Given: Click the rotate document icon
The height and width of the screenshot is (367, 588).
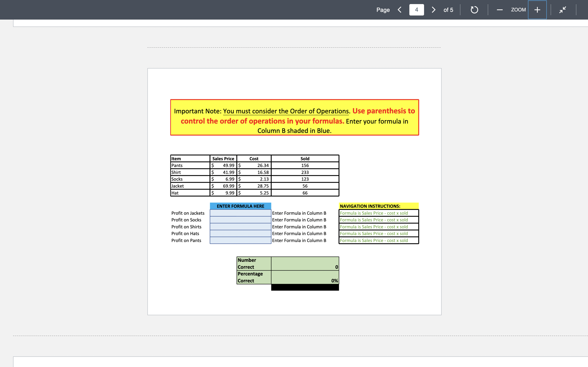Looking at the screenshot, I should click(474, 10).
